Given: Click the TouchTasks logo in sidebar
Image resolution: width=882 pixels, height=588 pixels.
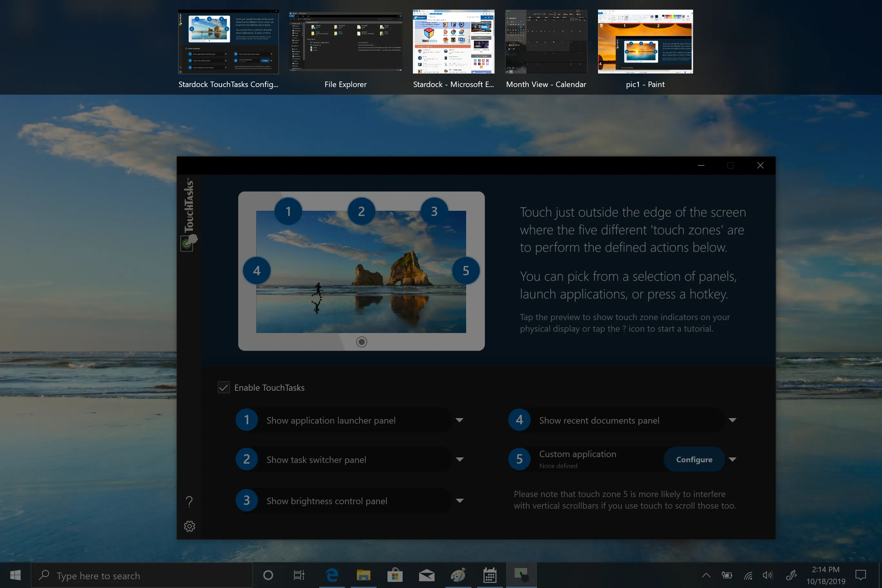Looking at the screenshot, I should pos(189,214).
